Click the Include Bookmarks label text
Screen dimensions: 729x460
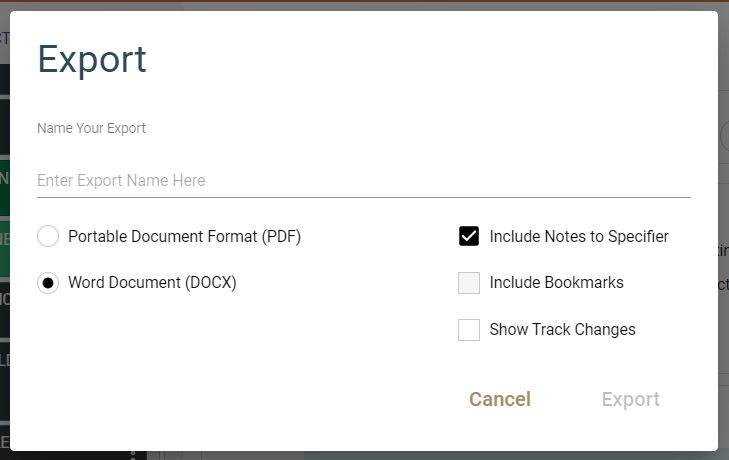pyautogui.click(x=556, y=283)
